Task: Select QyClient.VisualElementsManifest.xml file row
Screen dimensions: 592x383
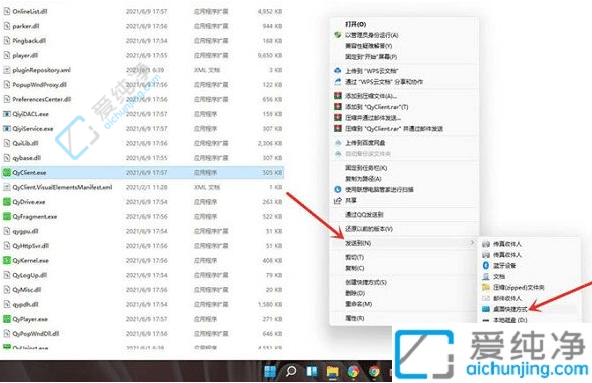Action: click(x=143, y=187)
